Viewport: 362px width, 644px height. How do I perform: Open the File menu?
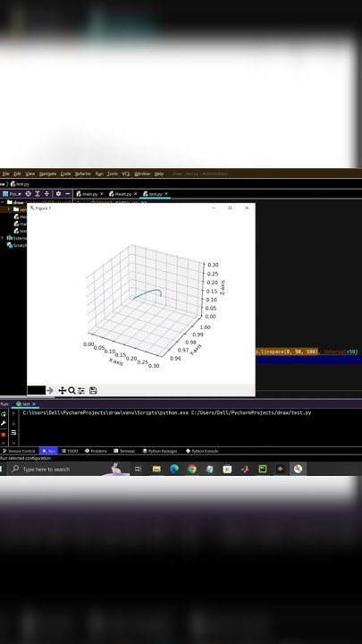(x=5, y=174)
